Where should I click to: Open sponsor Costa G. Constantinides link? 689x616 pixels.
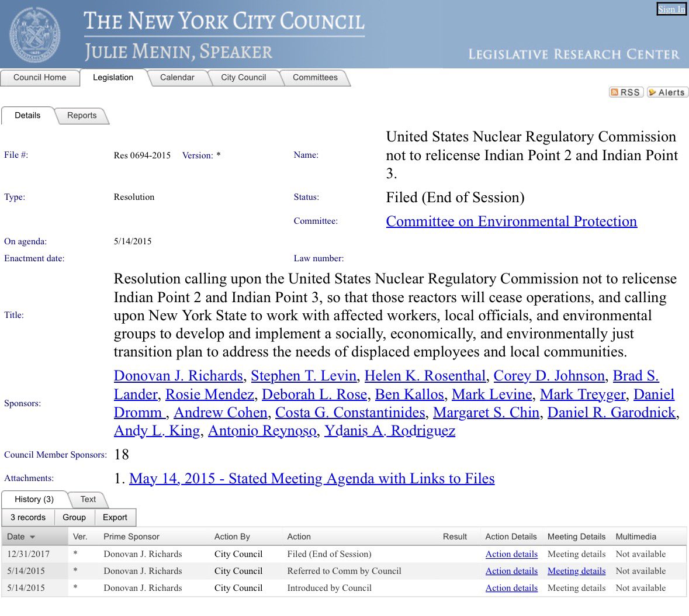pyautogui.click(x=350, y=413)
